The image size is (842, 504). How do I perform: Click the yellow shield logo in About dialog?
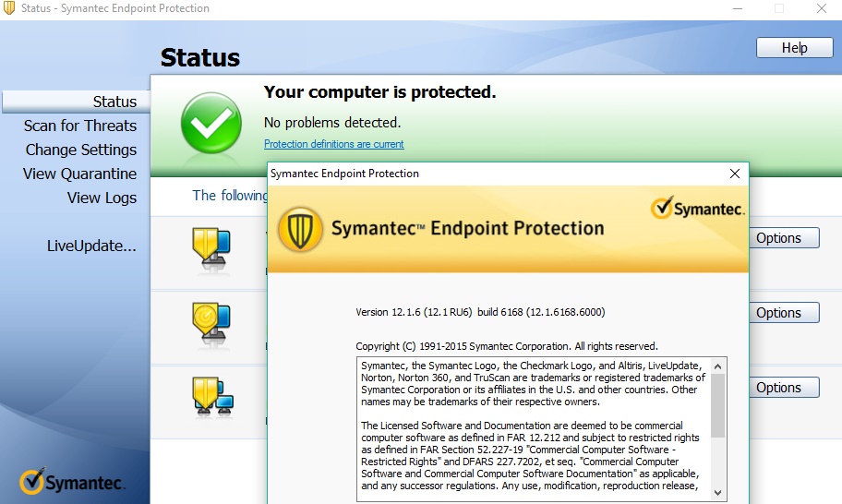click(300, 229)
